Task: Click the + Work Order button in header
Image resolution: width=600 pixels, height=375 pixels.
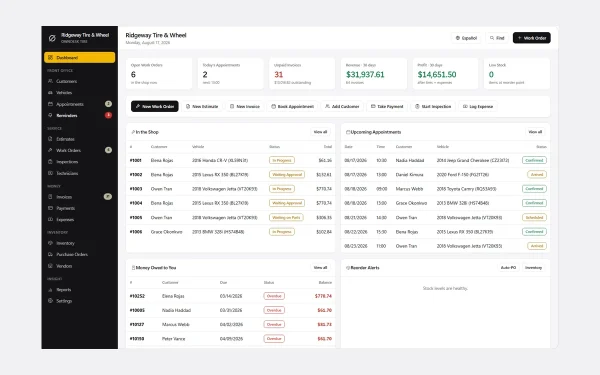Action: click(532, 38)
